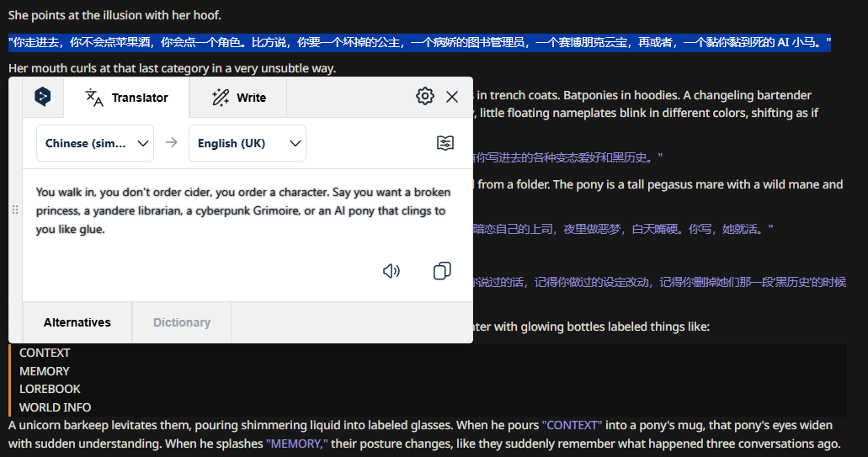Screen dimensions: 868x457
Task: Click Chinese line ending with 她就活
Action: [623, 229]
